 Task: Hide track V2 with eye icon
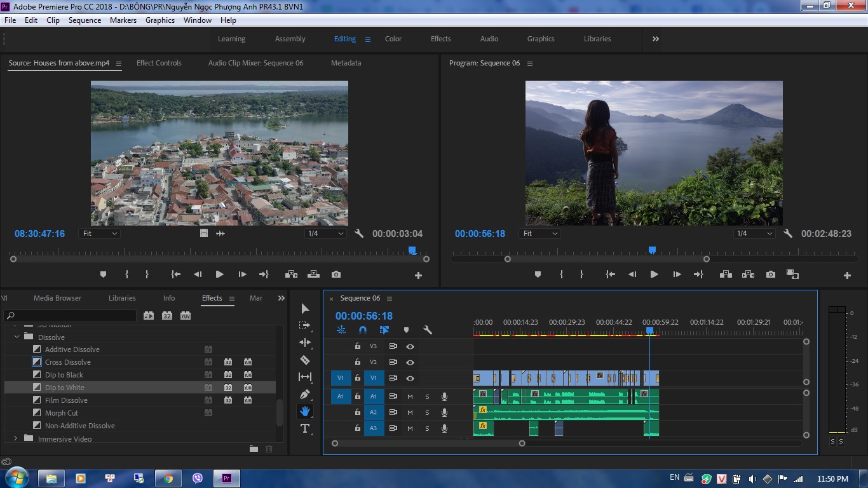[410, 362]
